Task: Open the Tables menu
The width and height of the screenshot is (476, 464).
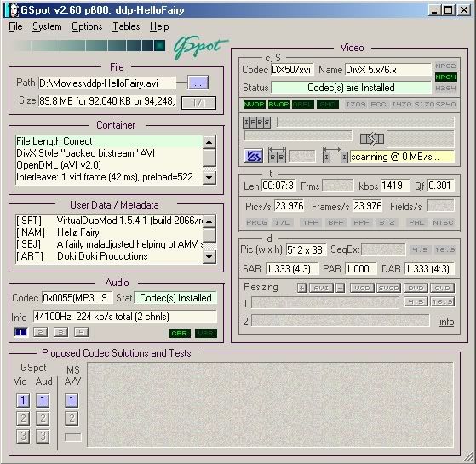Action: 126,26
